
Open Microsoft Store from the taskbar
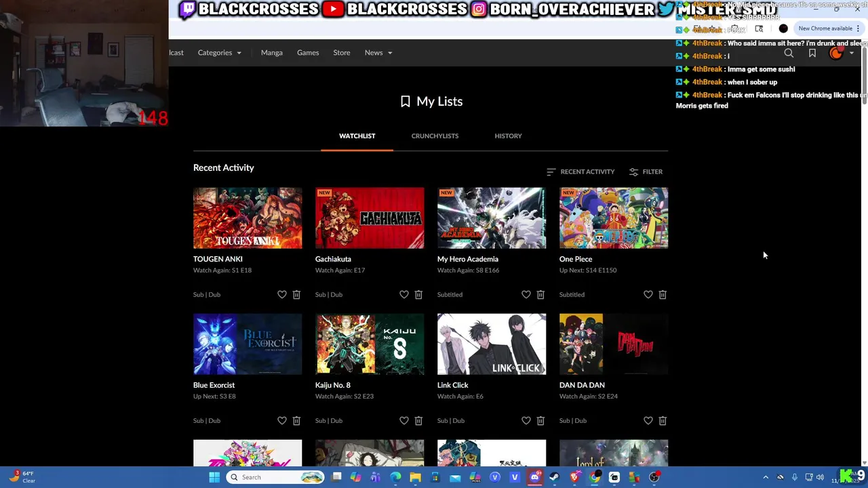435,477
